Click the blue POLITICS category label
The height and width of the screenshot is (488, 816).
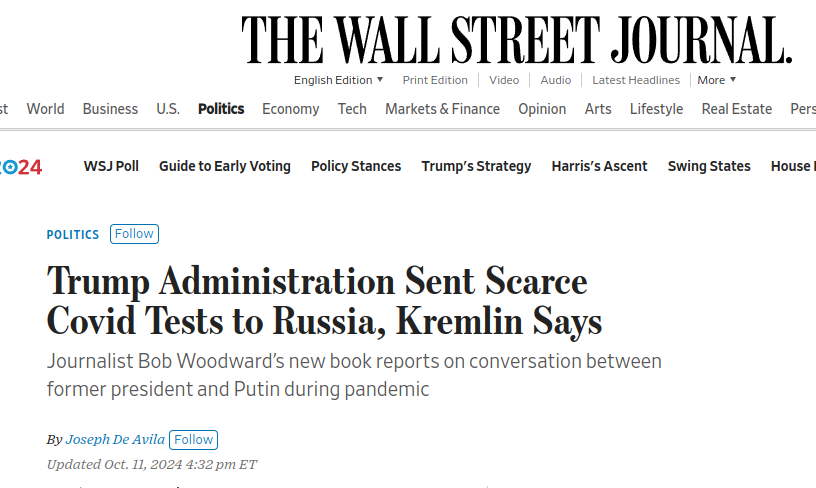(73, 235)
